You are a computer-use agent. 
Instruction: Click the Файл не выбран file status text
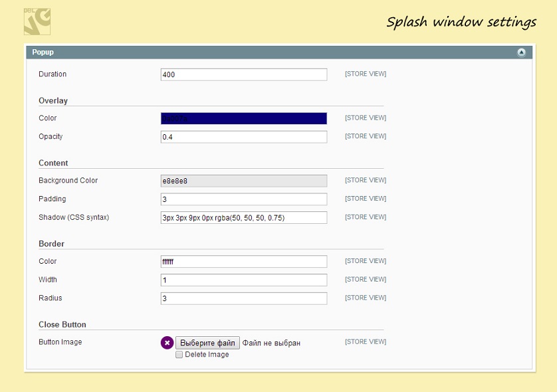click(271, 343)
